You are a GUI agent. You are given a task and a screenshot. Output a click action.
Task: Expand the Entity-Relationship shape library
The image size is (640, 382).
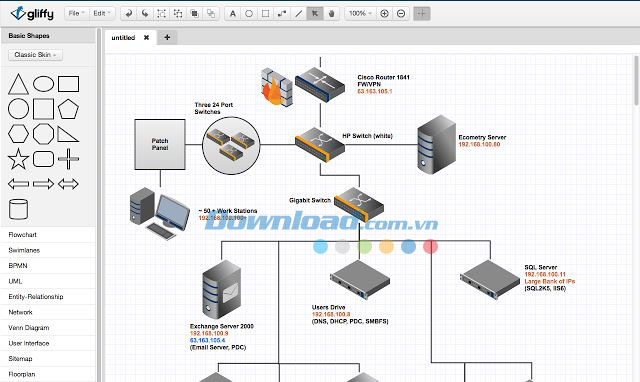point(48,297)
